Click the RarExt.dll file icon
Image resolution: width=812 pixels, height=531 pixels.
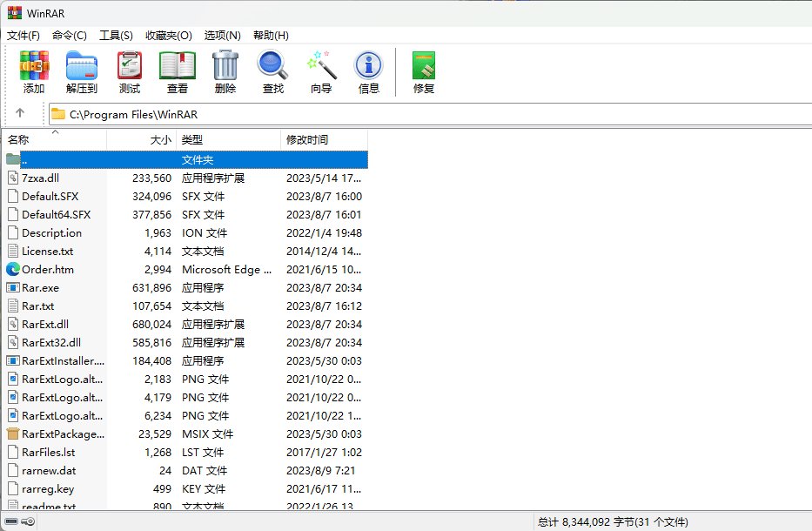point(13,325)
